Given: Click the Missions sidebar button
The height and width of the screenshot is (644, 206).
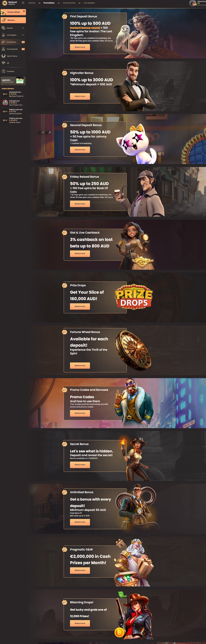Looking at the screenshot, I should (13, 20).
